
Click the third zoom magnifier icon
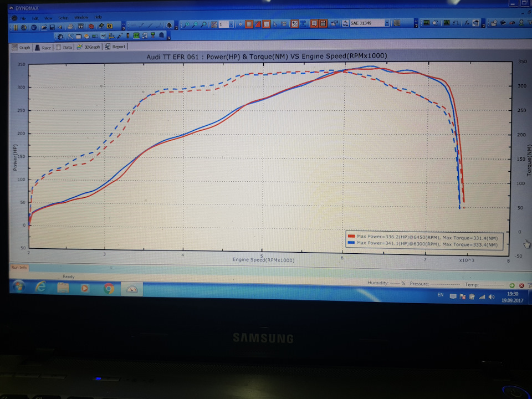(204, 25)
